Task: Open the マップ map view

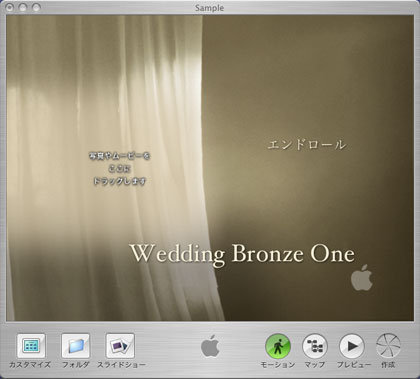Action: (x=315, y=346)
